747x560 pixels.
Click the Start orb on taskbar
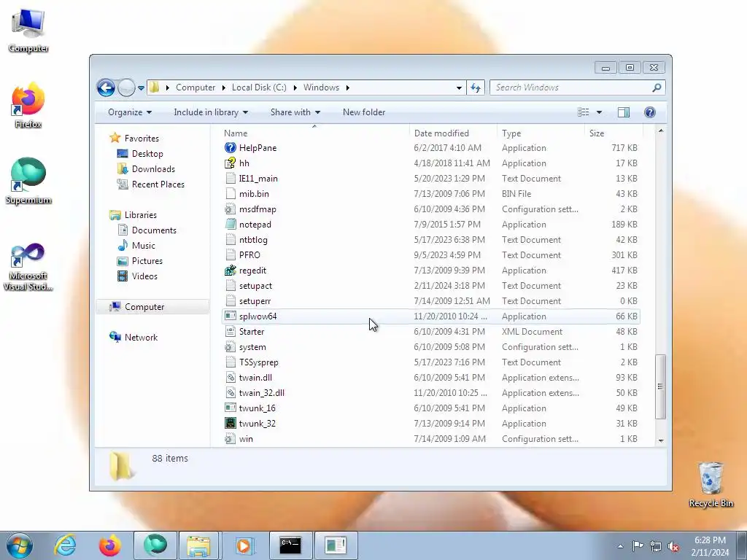pos(20,545)
